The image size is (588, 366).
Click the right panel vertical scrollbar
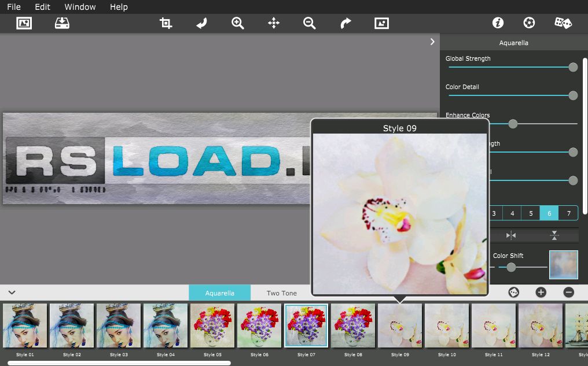(585, 136)
